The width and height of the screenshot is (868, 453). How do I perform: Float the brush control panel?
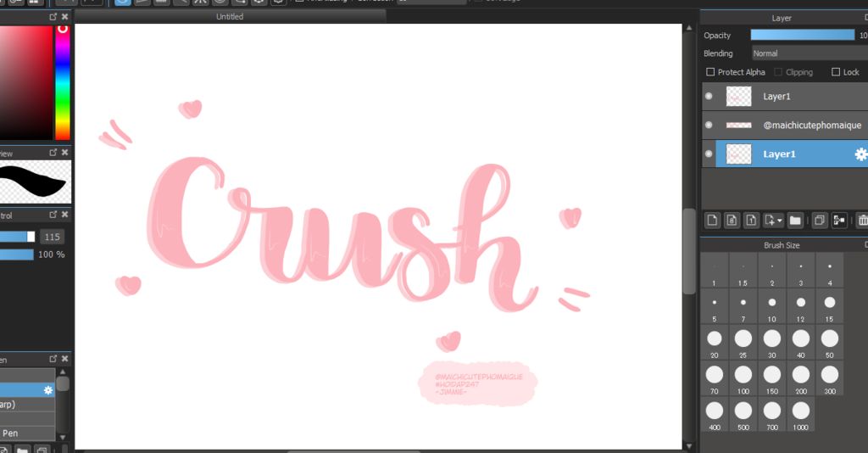coord(53,215)
